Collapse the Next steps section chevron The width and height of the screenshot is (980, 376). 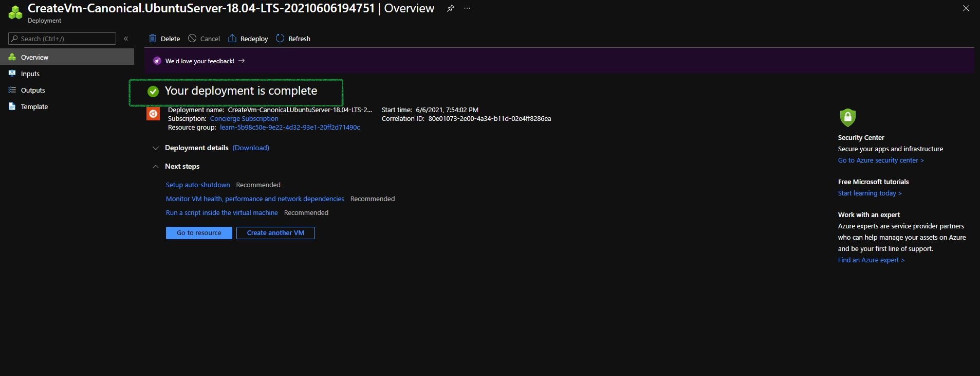pos(155,166)
